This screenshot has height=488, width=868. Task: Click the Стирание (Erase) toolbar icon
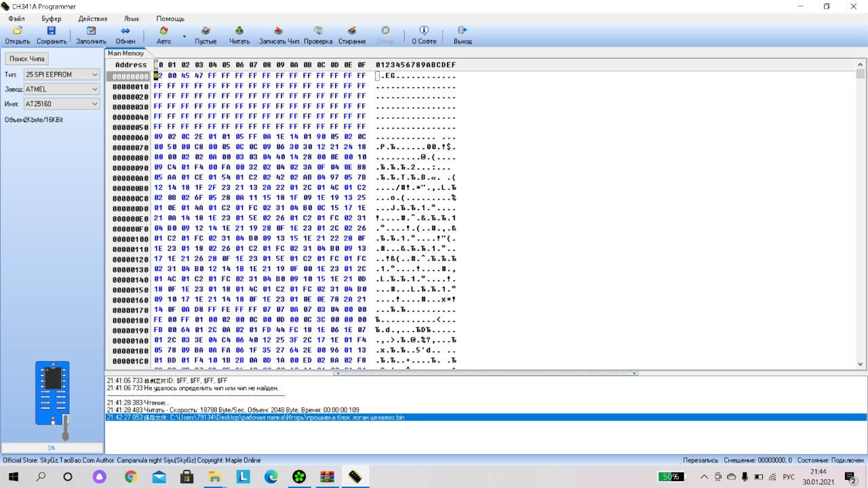pos(352,35)
